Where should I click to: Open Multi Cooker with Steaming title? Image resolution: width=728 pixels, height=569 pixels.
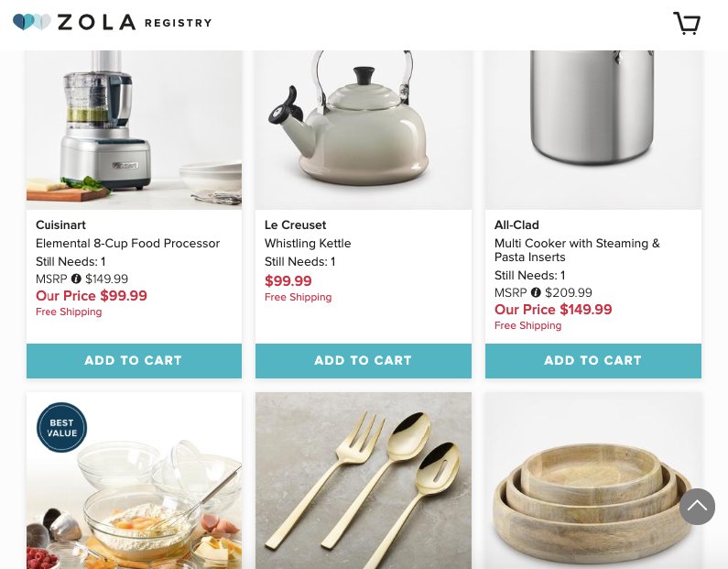tap(577, 250)
